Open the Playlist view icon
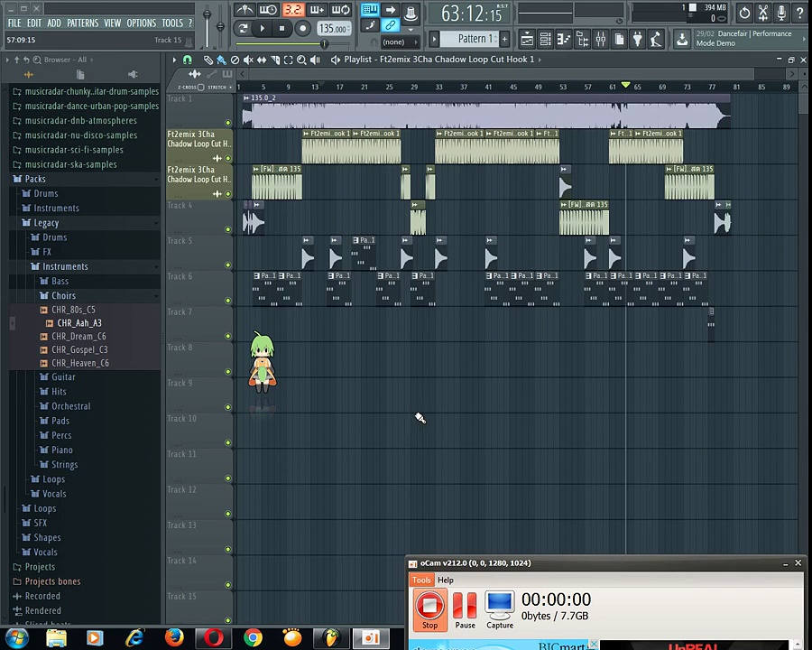The width and height of the screenshot is (812, 650). pos(527,39)
